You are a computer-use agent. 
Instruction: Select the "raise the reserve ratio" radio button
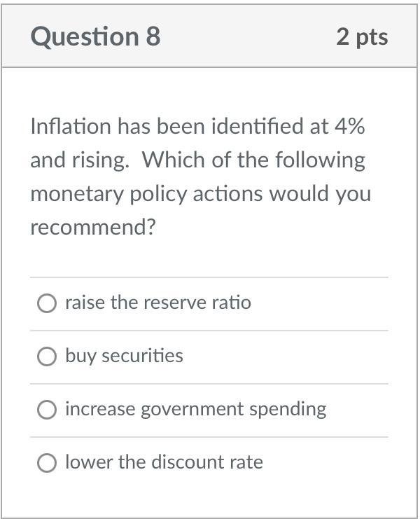(47, 303)
